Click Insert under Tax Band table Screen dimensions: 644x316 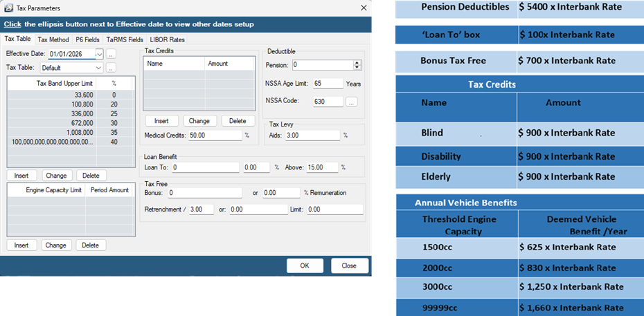tap(21, 176)
